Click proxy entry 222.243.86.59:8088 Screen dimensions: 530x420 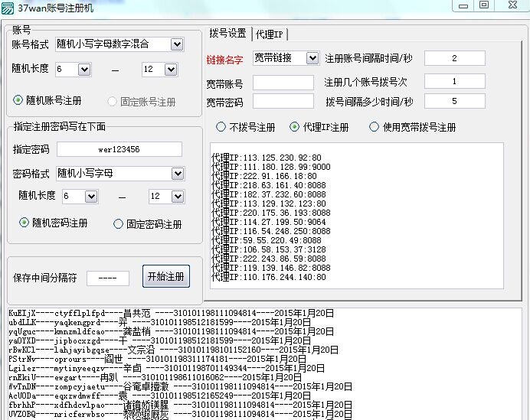(x=269, y=259)
